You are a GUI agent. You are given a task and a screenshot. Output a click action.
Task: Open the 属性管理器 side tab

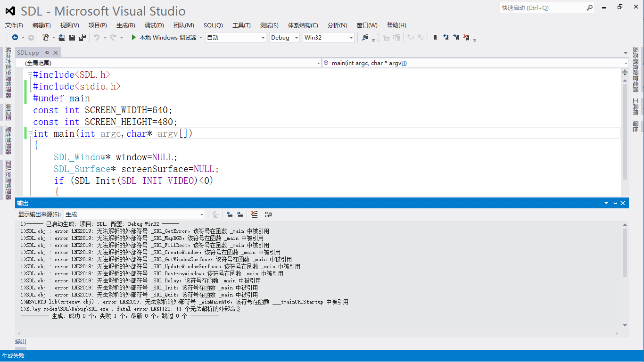click(x=8, y=140)
